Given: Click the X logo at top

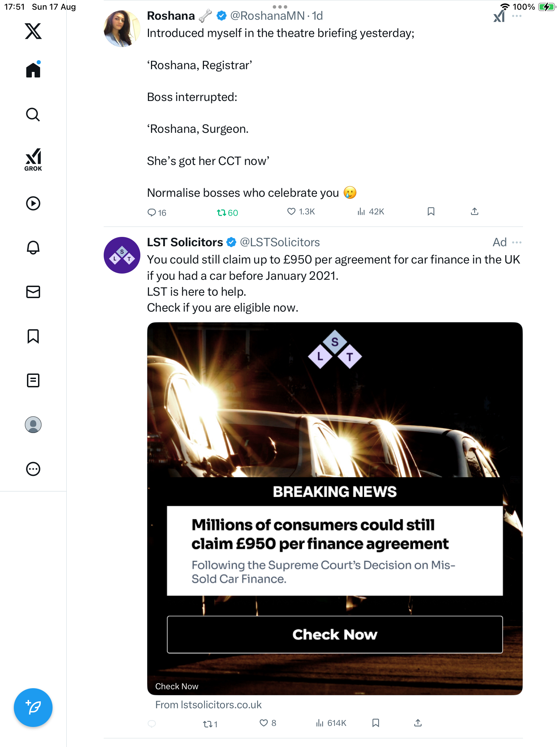Looking at the screenshot, I should 33,31.
